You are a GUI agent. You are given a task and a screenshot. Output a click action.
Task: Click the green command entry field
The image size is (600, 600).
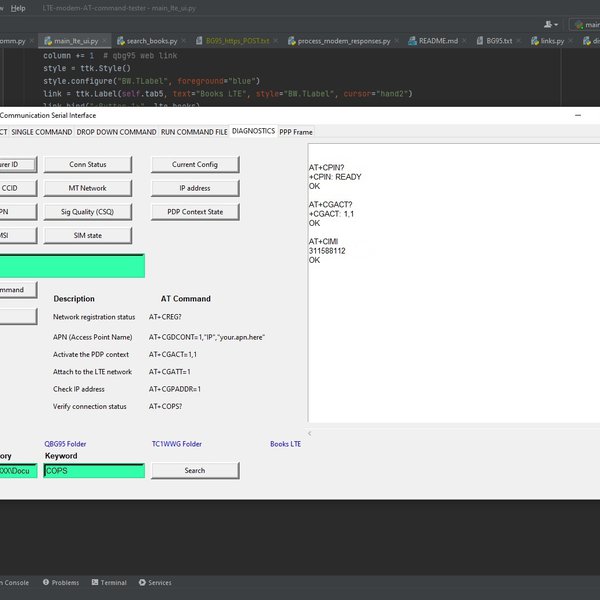[72, 266]
